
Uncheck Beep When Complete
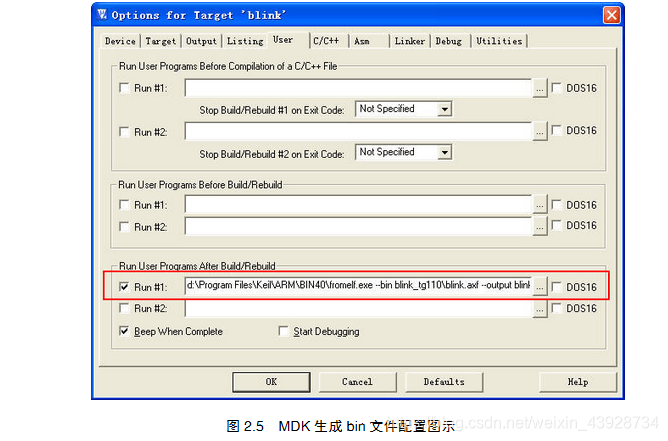coord(124,331)
